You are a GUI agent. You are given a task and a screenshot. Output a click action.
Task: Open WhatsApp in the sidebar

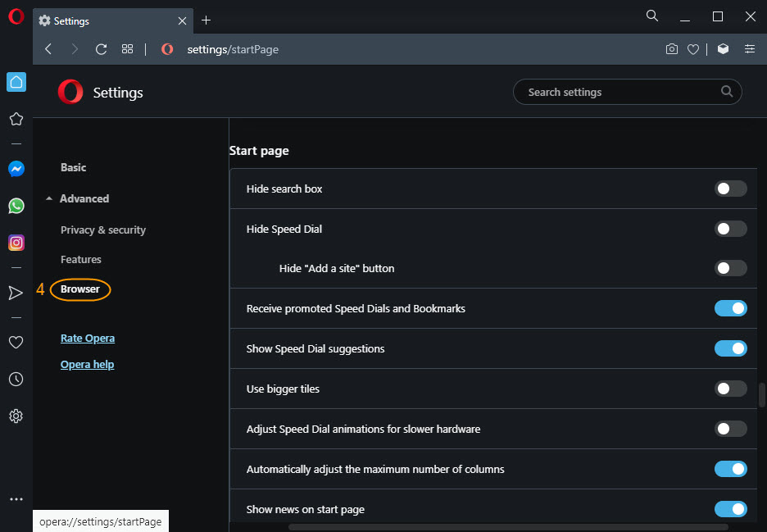click(16, 206)
